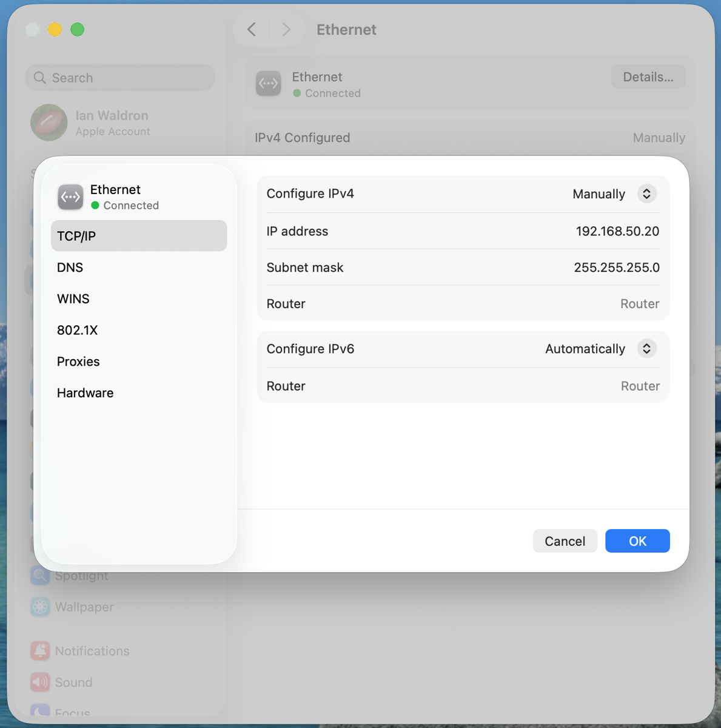Click the IP address value field
Screen dimensions: 721x728
(x=617, y=231)
